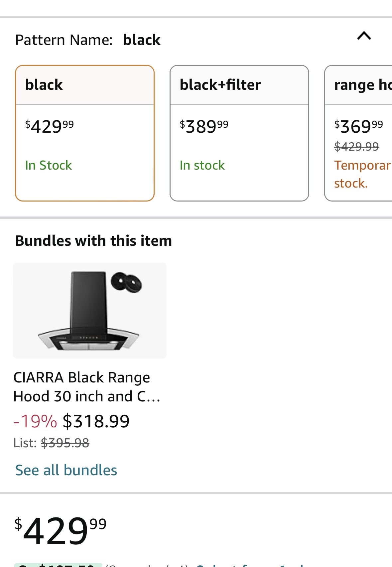Click the -19% bundle discount label
Screen dimensions: 392x567
click(x=35, y=421)
